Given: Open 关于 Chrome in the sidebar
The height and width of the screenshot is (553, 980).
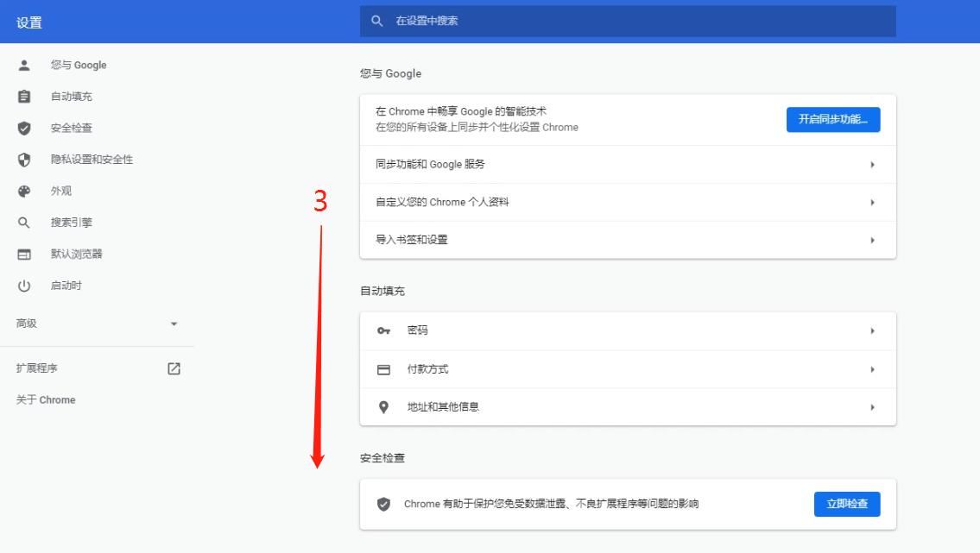Looking at the screenshot, I should pos(46,400).
